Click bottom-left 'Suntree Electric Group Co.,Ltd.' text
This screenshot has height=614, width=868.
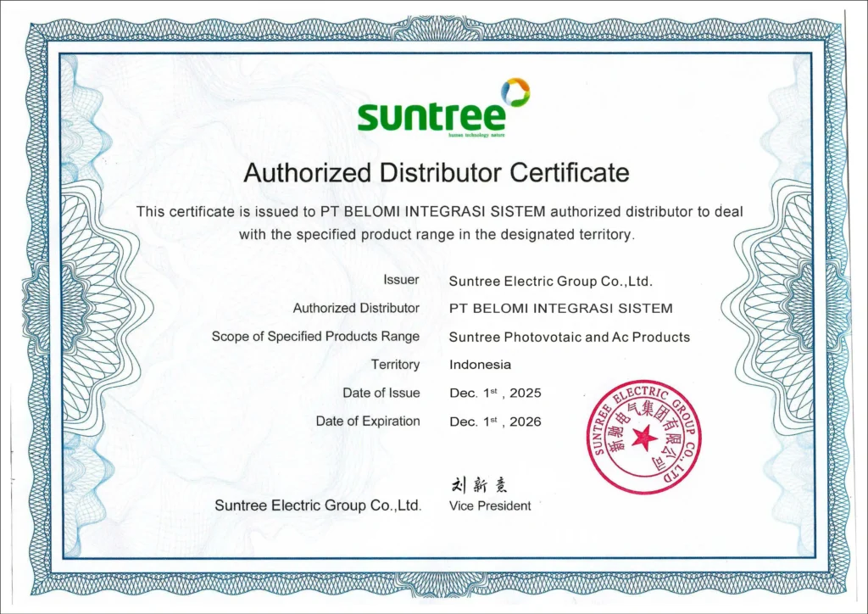319,505
